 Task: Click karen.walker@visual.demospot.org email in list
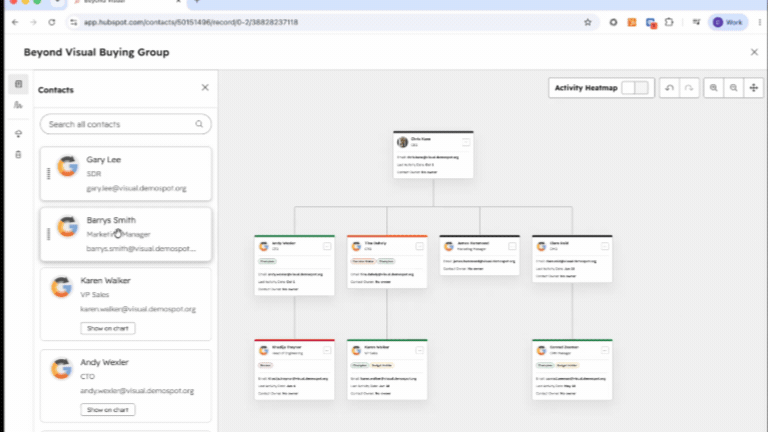coord(138,309)
